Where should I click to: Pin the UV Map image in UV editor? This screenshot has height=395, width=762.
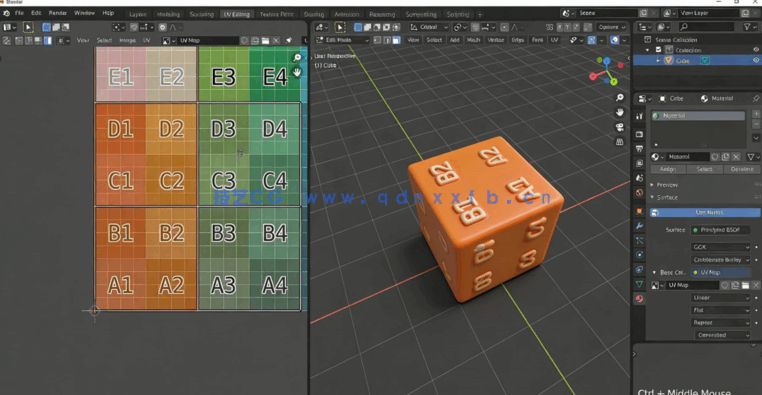(289, 40)
